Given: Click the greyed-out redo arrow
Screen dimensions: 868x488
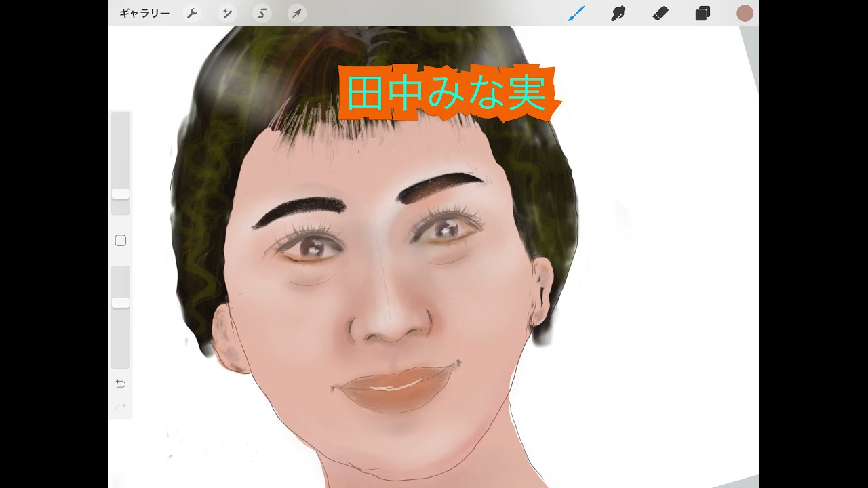Looking at the screenshot, I should (x=121, y=407).
